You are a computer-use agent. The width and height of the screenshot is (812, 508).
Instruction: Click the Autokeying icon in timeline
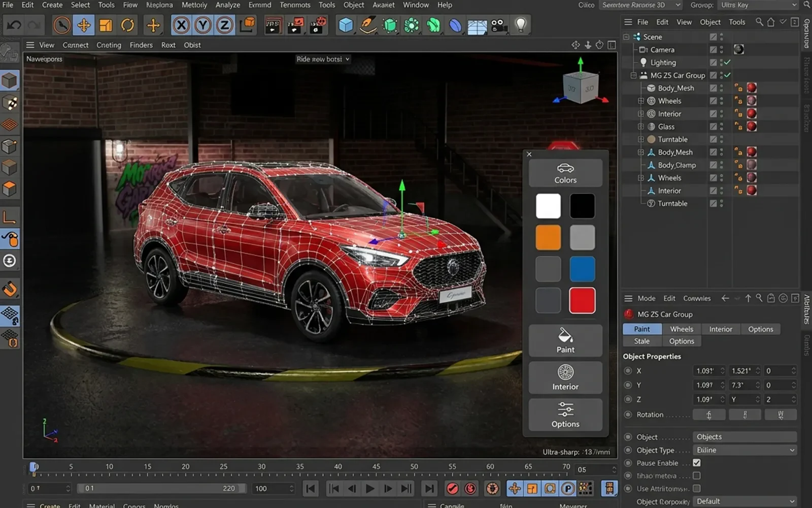(470, 488)
